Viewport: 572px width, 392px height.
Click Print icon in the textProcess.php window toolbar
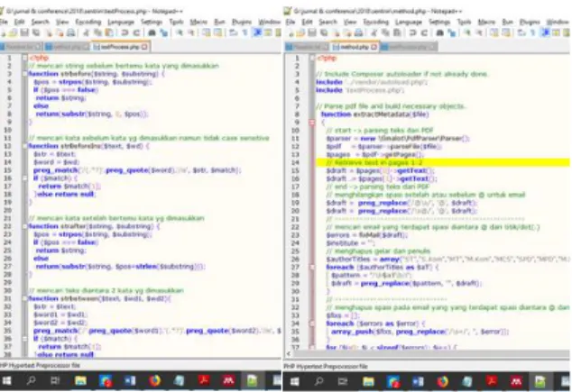70,32
